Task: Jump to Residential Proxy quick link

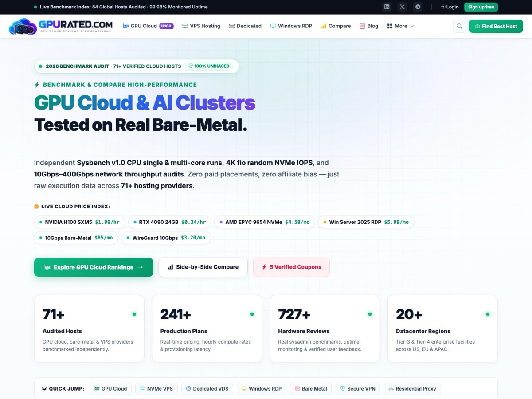Action: point(412,389)
